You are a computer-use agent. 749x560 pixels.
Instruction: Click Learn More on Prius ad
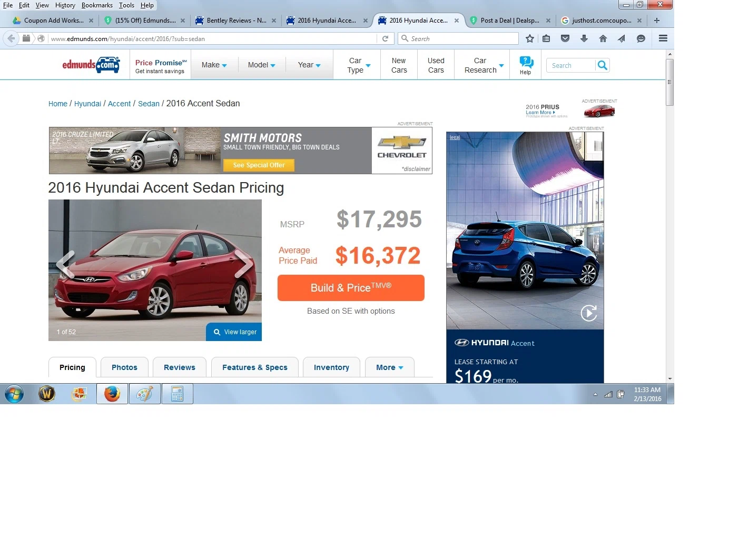[x=540, y=113]
